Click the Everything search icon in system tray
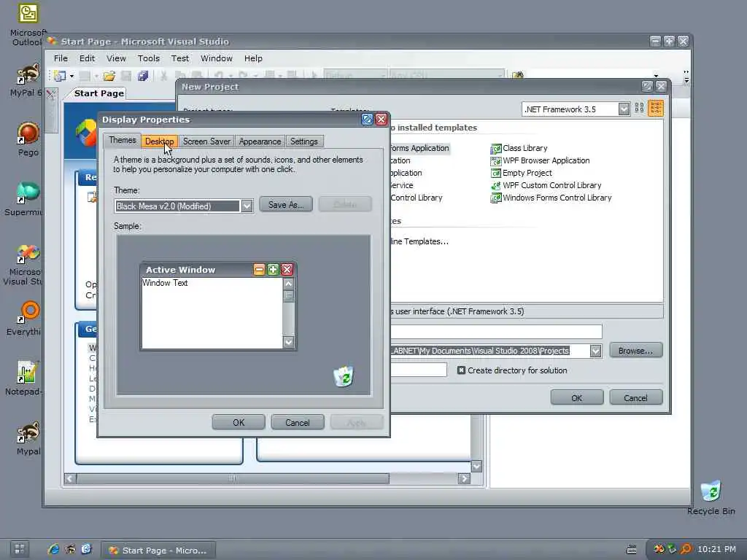Viewport: 747px width, 560px height. pyautogui.click(x=686, y=549)
